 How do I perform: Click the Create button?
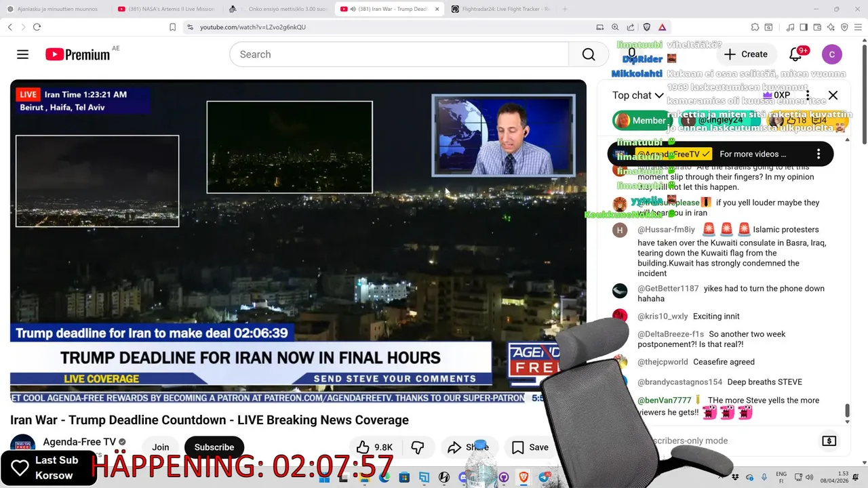pyautogui.click(x=746, y=54)
